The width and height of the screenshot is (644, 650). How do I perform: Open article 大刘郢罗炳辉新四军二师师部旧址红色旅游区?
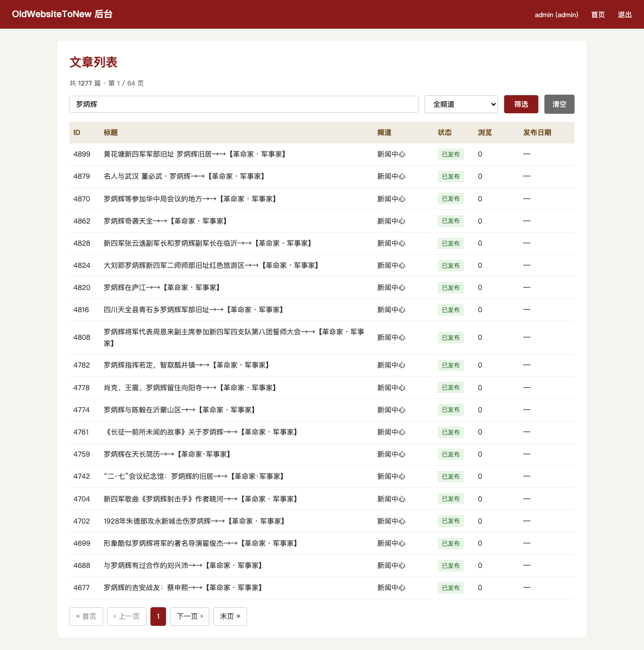tap(212, 265)
